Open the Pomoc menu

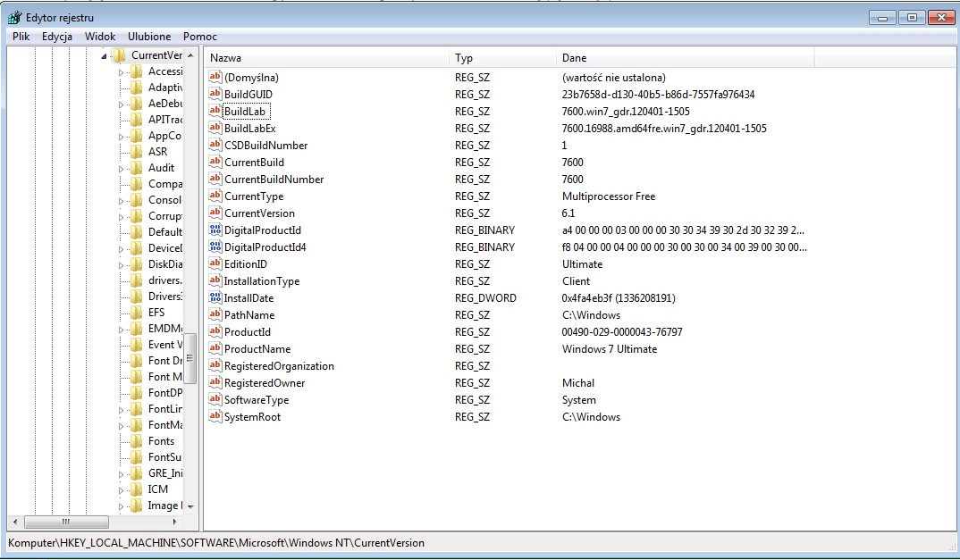(x=200, y=36)
